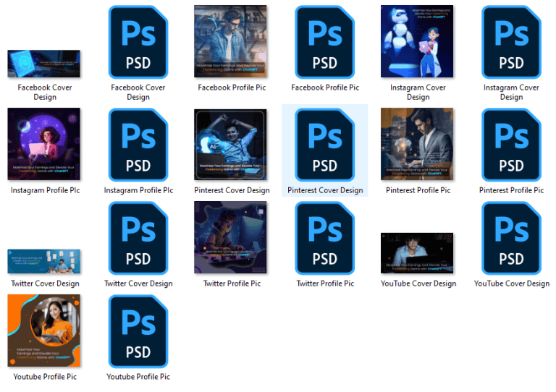Click the 'Facebook Profile Pic' label under PSD icon
The width and height of the screenshot is (556, 392).
point(325,88)
